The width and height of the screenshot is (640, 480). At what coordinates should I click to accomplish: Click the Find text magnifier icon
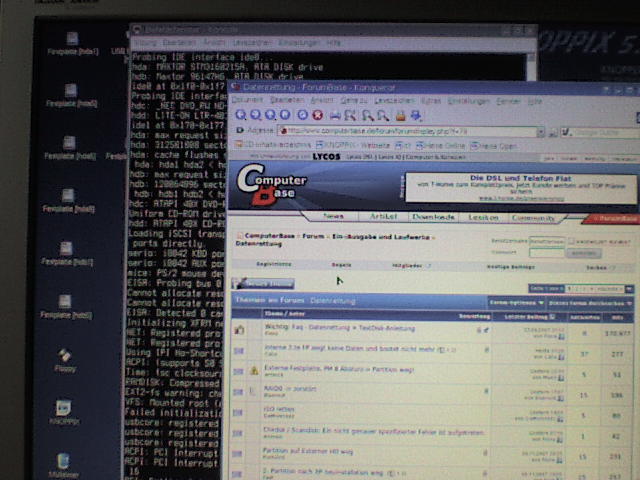[350, 116]
